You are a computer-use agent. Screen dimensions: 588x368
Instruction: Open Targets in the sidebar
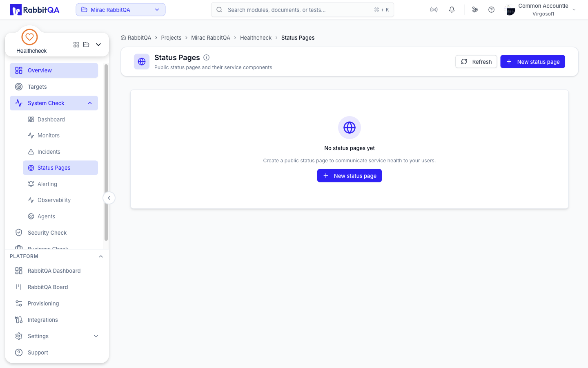54,87
